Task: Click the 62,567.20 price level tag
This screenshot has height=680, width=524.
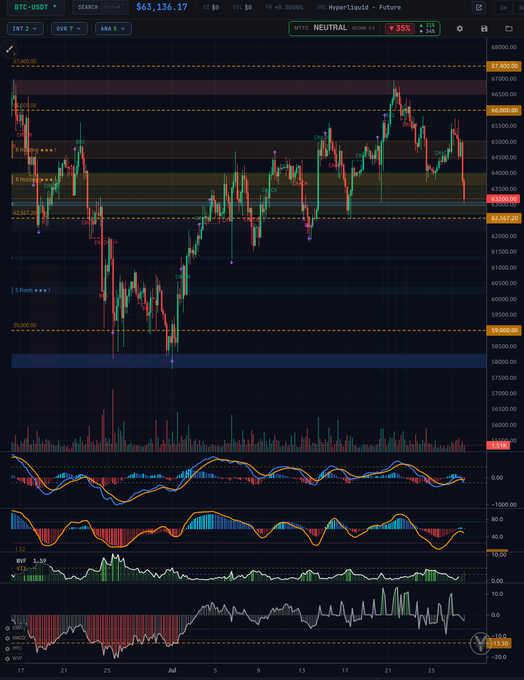Action: 504,218
